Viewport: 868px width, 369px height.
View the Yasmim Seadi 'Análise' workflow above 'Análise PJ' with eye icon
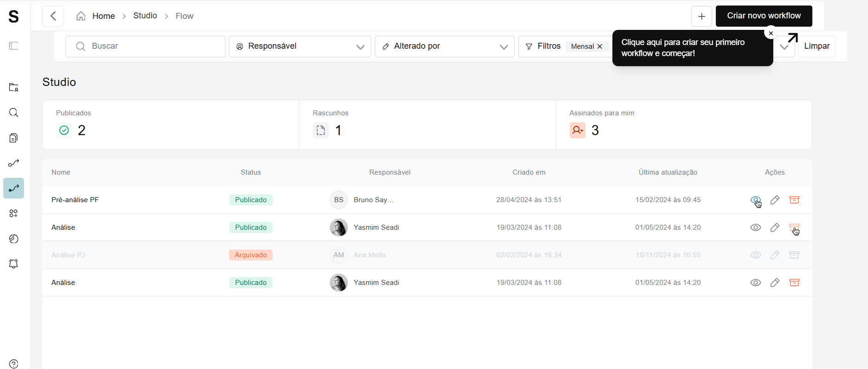tap(755, 227)
